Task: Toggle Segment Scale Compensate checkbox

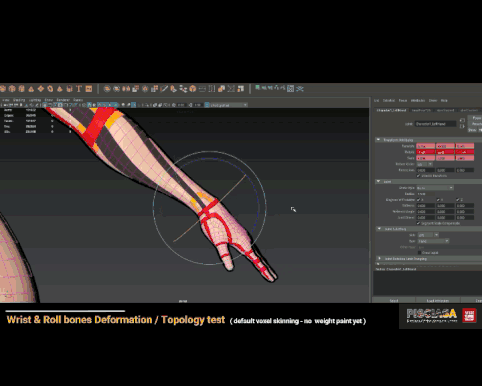Action: click(x=418, y=223)
